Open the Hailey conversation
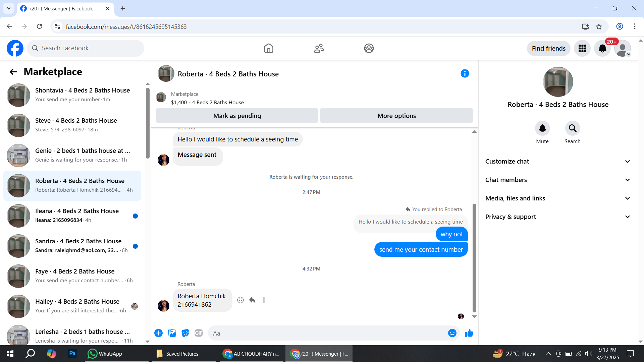The image size is (644, 362). click(72, 306)
